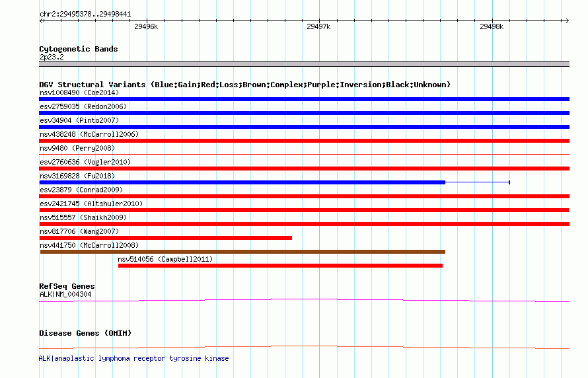Viewport: 588px width, 378px height.
Task: Select the blue nsv1008490 gain bar
Action: pyautogui.click(x=304, y=99)
